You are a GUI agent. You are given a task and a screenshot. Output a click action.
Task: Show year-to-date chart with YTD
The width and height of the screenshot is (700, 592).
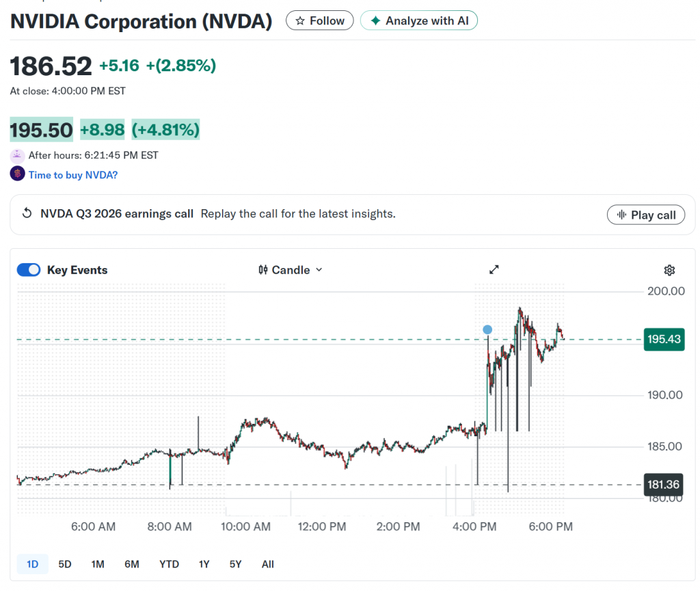(x=169, y=564)
